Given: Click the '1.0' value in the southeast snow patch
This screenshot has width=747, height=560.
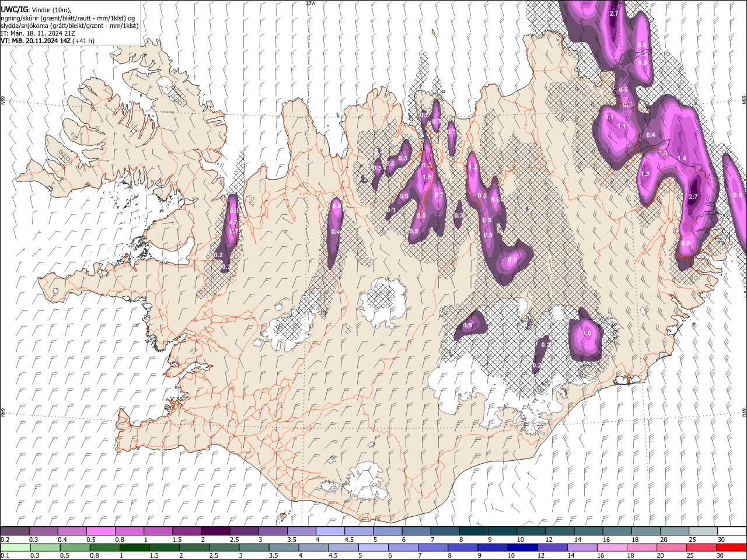Looking at the screenshot, I should point(587,333).
